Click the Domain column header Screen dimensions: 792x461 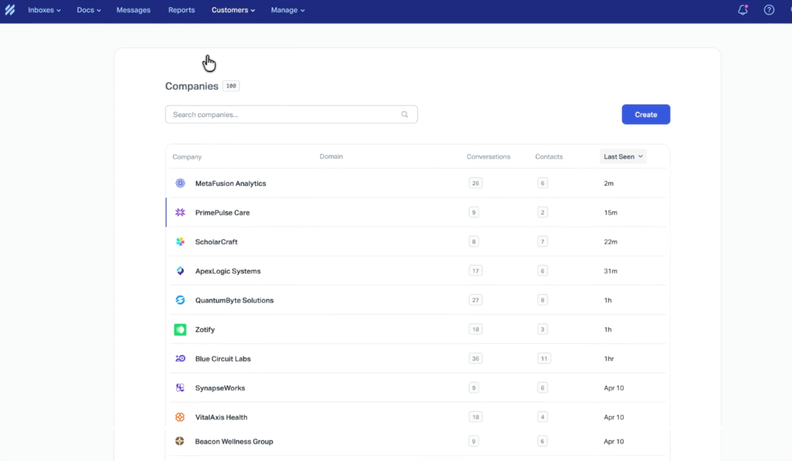[331, 157]
